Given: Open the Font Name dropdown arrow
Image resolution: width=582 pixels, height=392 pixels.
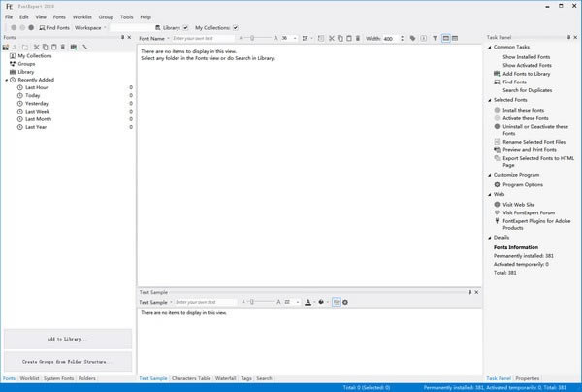Looking at the screenshot, I should tap(168, 38).
